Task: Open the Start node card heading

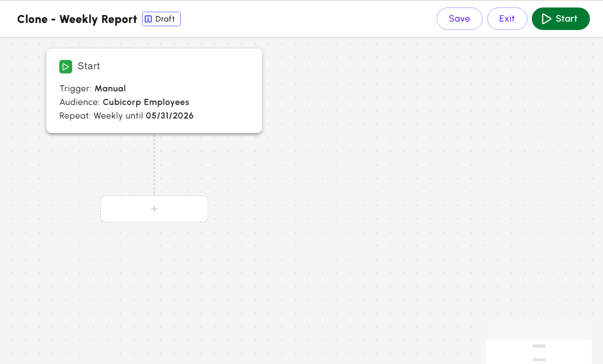Action: (x=89, y=66)
